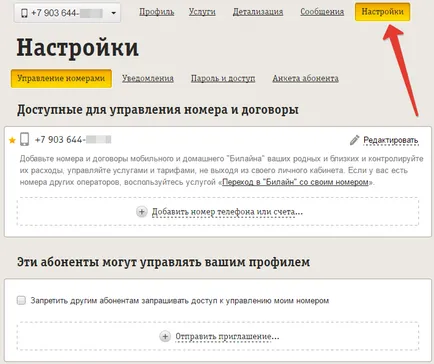
Task: Toggle Запретить другим абонентам checkbox
Action: (21, 300)
